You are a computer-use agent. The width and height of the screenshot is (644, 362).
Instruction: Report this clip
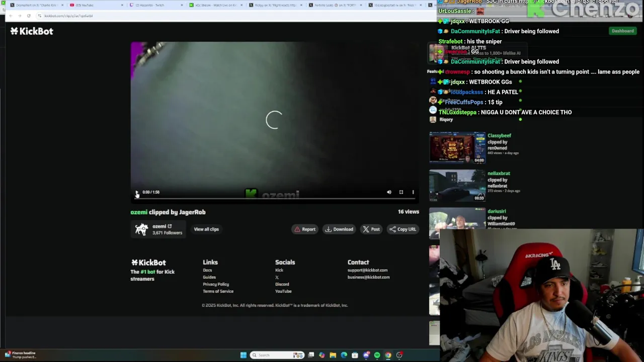(x=305, y=229)
